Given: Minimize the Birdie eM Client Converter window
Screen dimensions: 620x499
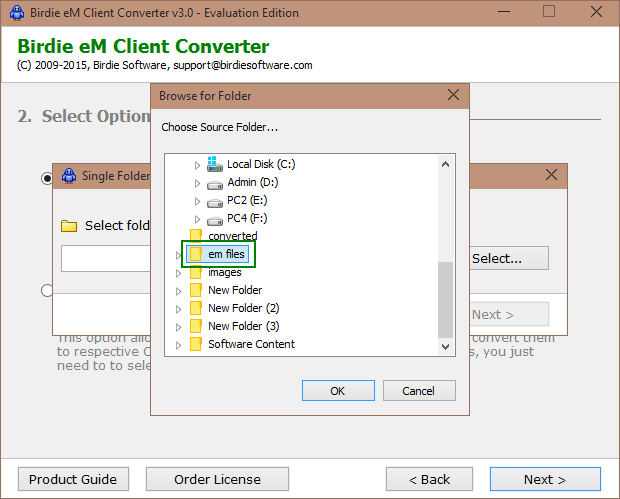Looking at the screenshot, I should click(504, 12).
